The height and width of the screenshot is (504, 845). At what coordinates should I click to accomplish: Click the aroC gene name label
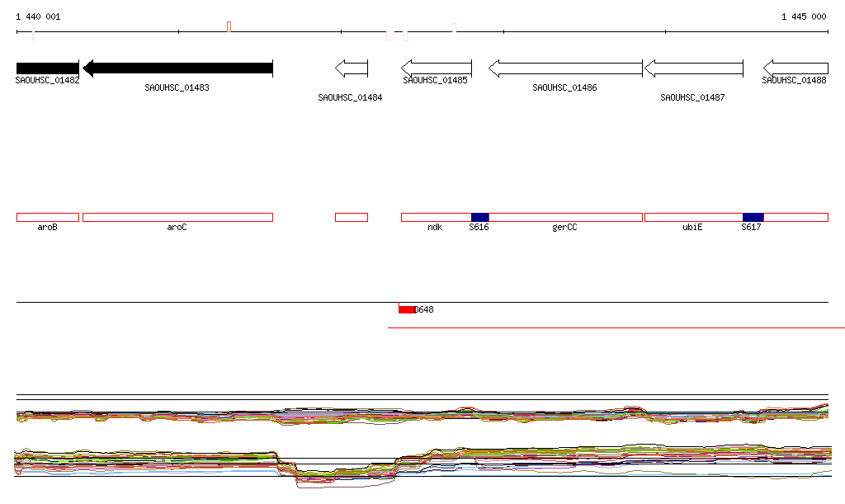point(177,227)
